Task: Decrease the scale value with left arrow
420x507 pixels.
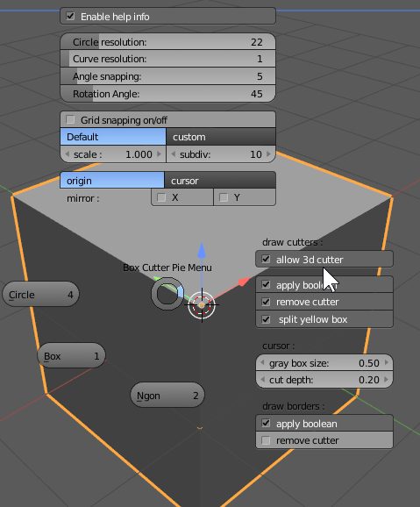Action: [67, 154]
